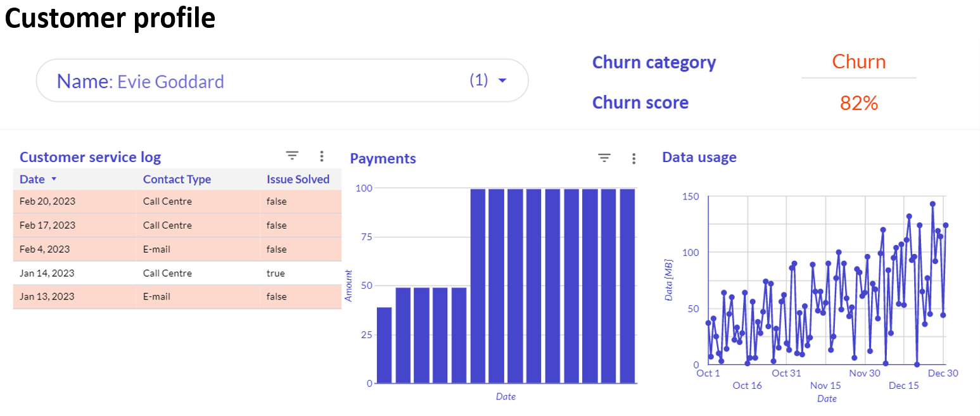Open the Customer service log kebab options menu

coord(322,155)
